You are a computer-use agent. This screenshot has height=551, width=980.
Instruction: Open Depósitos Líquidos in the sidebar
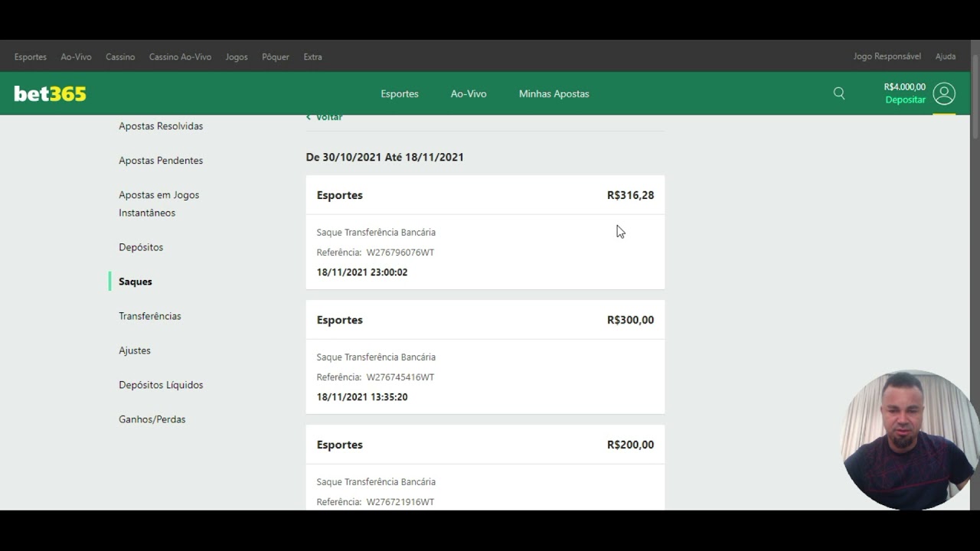tap(161, 385)
